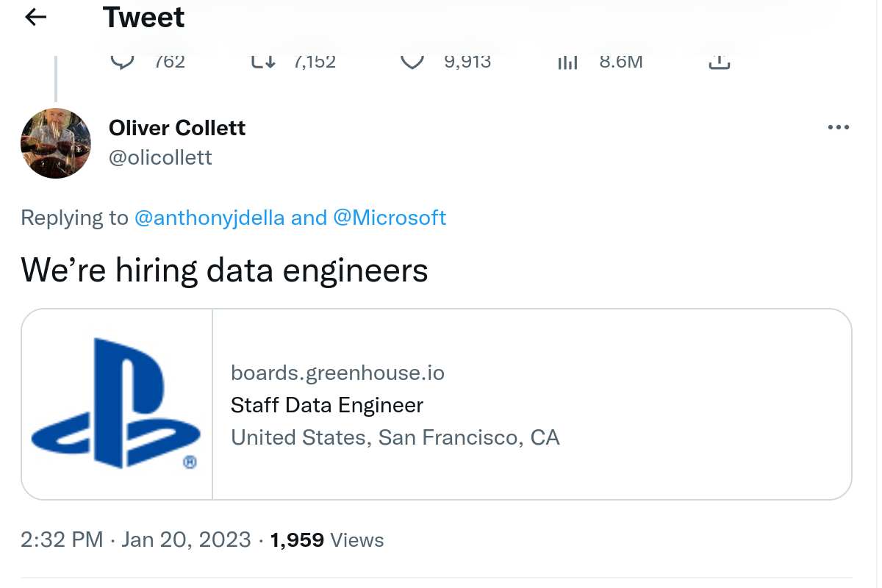Open Oliver Collett's profile picture

tap(56, 143)
